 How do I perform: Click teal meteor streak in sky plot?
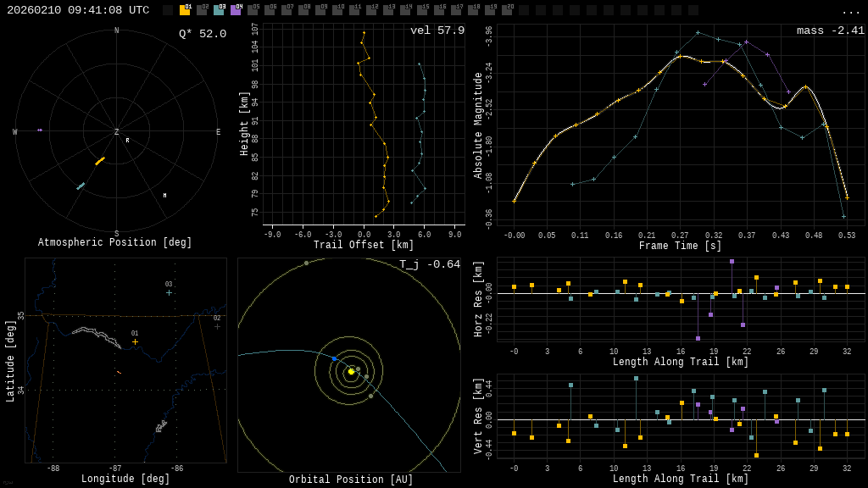pos(81,186)
